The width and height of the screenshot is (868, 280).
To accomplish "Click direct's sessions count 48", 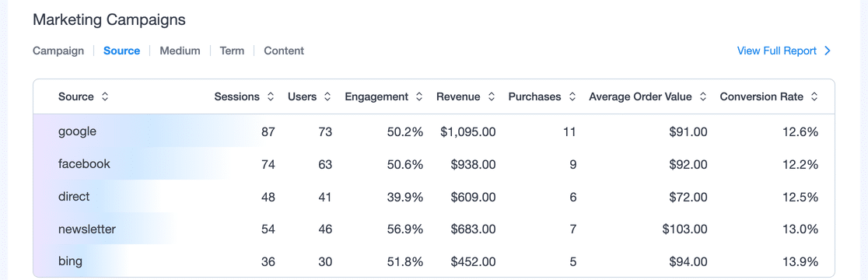I will coord(268,197).
